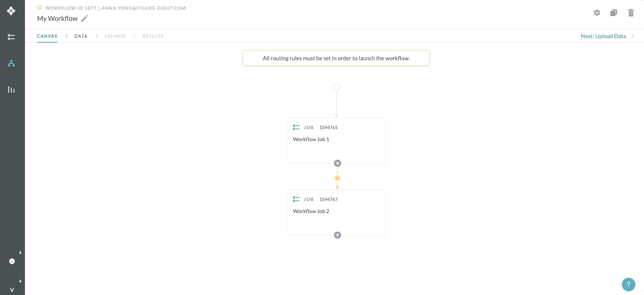Open Jobs list in sidebar

pos(11,37)
